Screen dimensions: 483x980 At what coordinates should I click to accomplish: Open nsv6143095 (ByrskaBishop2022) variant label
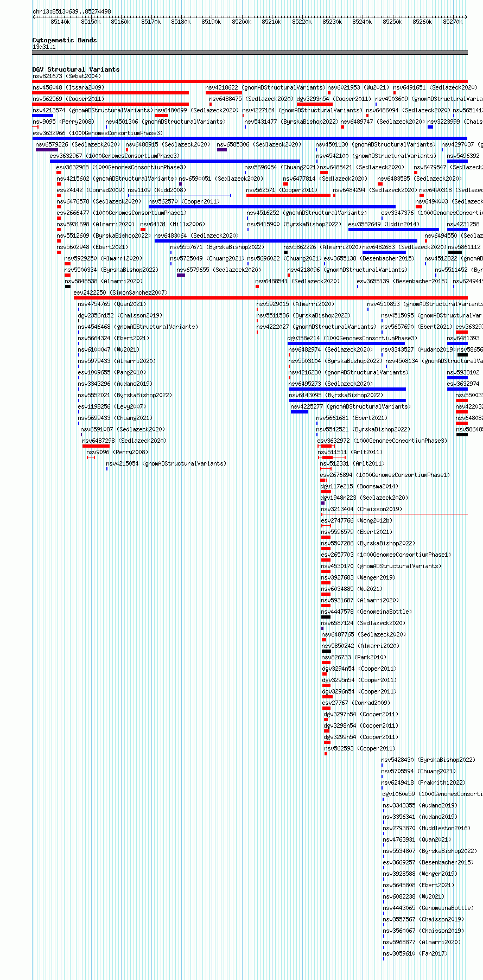tap(336, 395)
